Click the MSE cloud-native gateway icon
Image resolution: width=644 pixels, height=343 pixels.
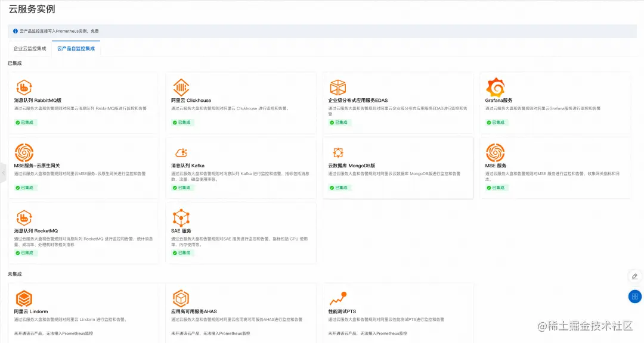coord(24,152)
